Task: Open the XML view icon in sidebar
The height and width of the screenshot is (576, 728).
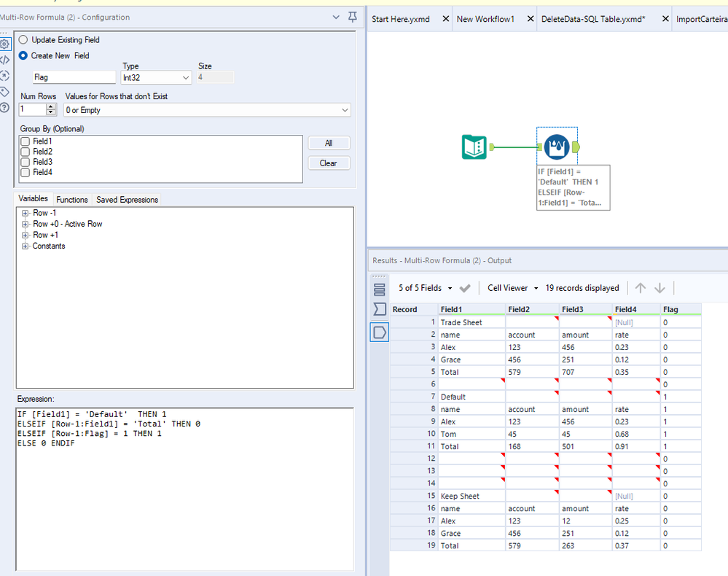Action: click(5, 60)
